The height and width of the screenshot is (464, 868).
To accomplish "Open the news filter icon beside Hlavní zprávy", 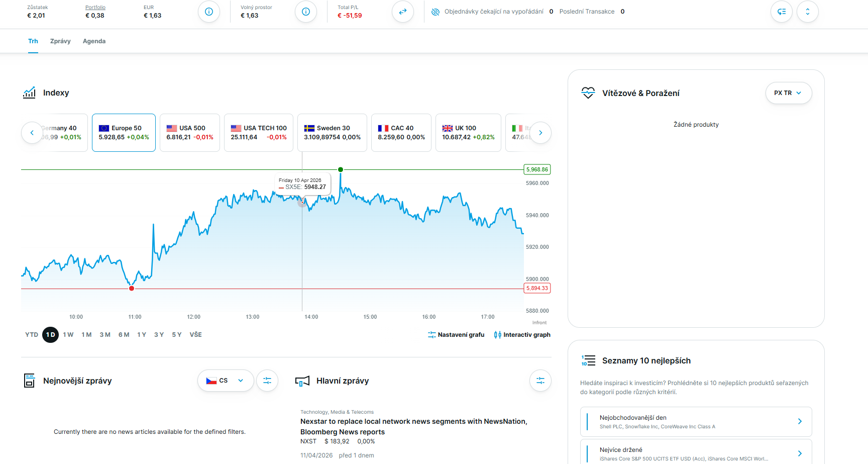I will pyautogui.click(x=540, y=381).
